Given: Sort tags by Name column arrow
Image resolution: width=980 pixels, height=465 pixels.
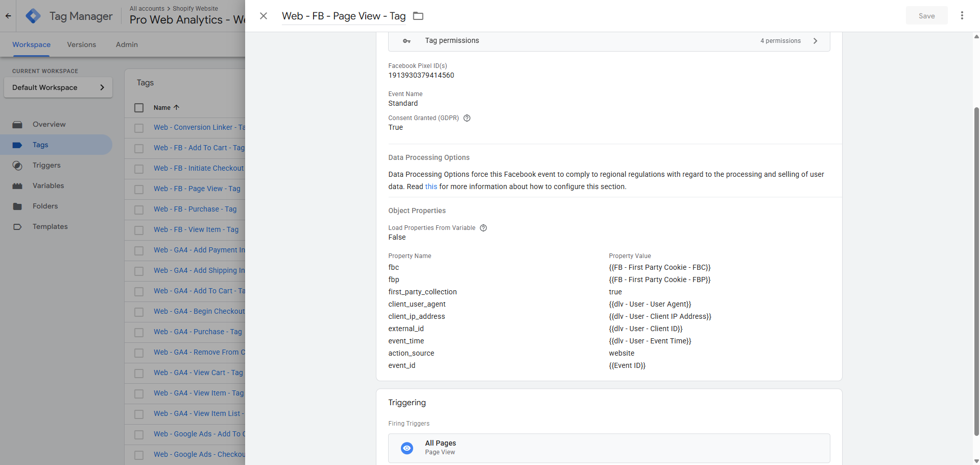Looking at the screenshot, I should point(177,108).
